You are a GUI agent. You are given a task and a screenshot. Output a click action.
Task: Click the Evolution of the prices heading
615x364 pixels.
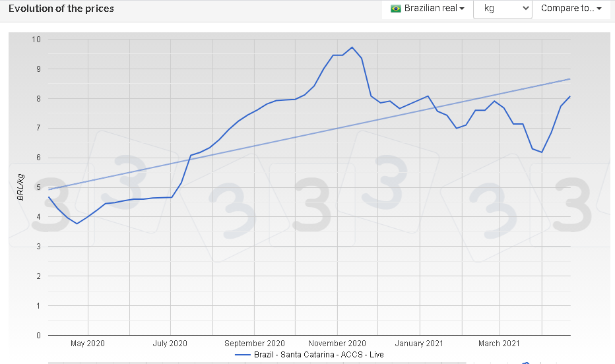point(61,9)
